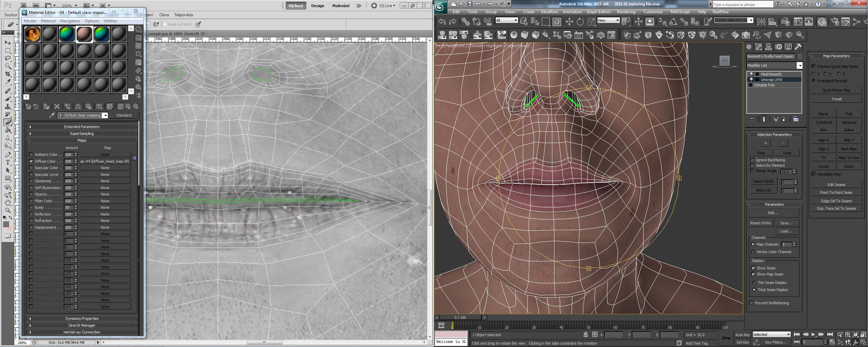Select the Vertex Color Channel radio button

click(753, 252)
